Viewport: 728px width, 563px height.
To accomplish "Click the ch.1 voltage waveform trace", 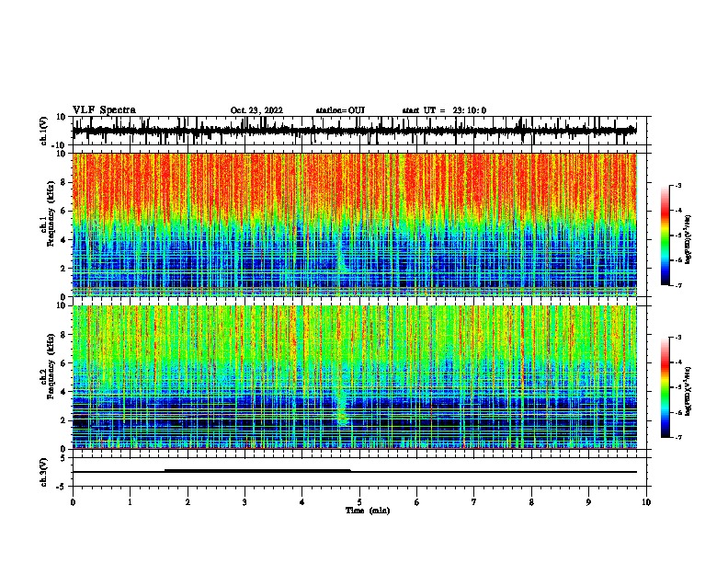I will point(354,131).
